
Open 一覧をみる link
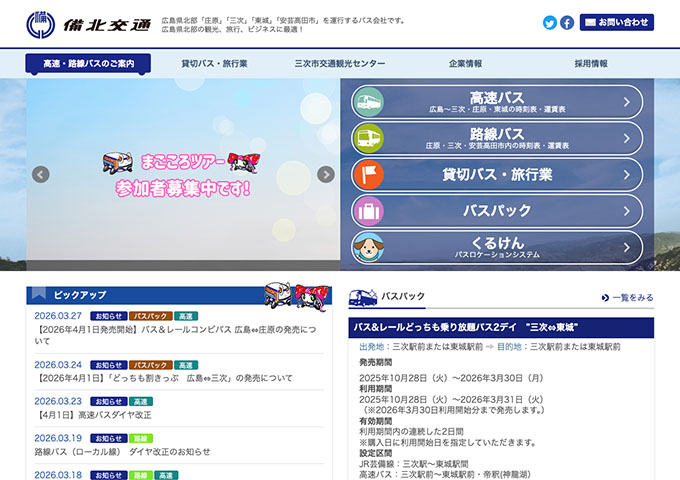(633, 298)
